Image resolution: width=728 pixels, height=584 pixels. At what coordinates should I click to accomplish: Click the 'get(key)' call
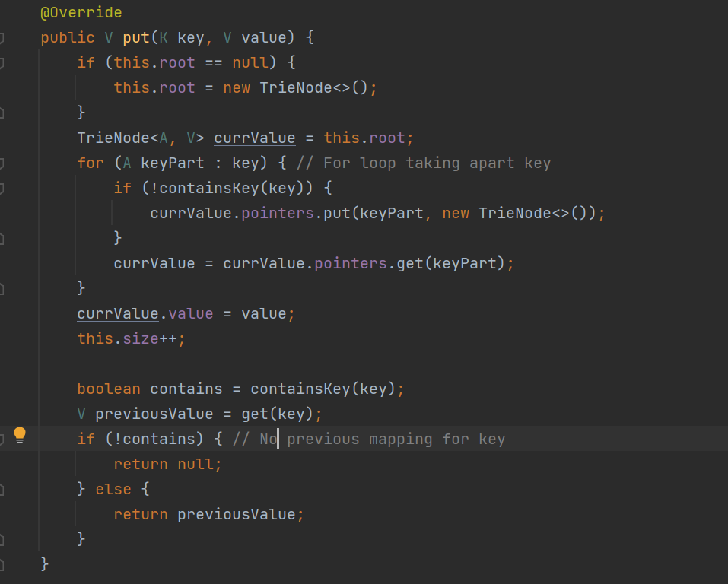coord(277,414)
